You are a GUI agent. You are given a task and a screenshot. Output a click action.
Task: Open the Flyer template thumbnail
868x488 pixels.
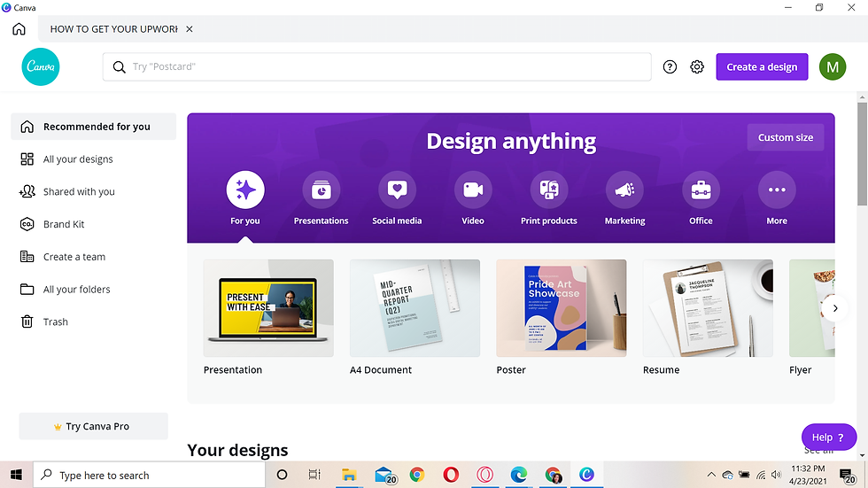coord(811,308)
